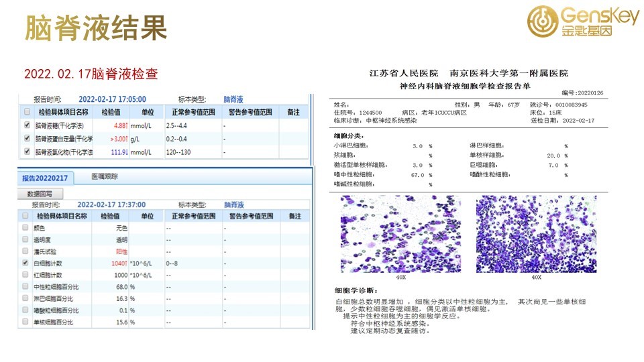Select the protein value >3.00

119,139
